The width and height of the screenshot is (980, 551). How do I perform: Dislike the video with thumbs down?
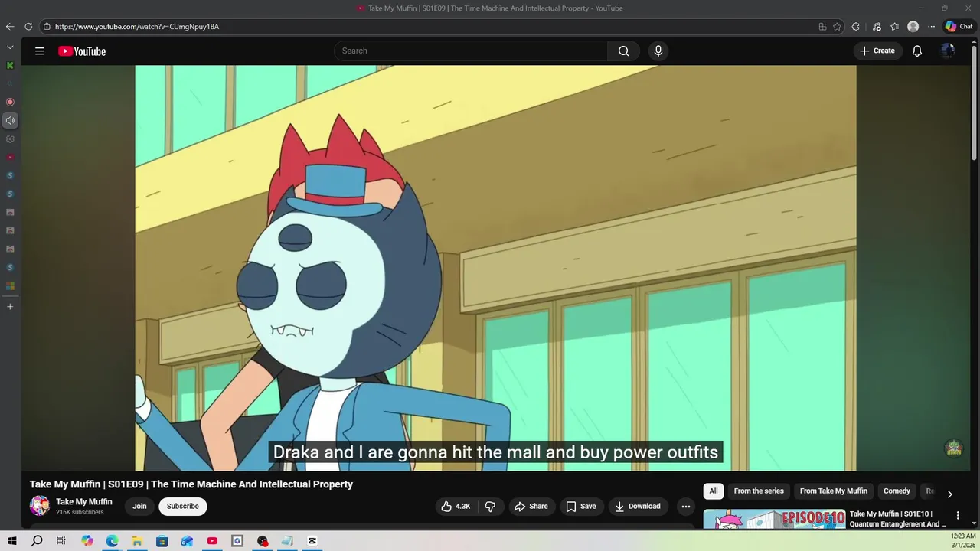(x=490, y=506)
